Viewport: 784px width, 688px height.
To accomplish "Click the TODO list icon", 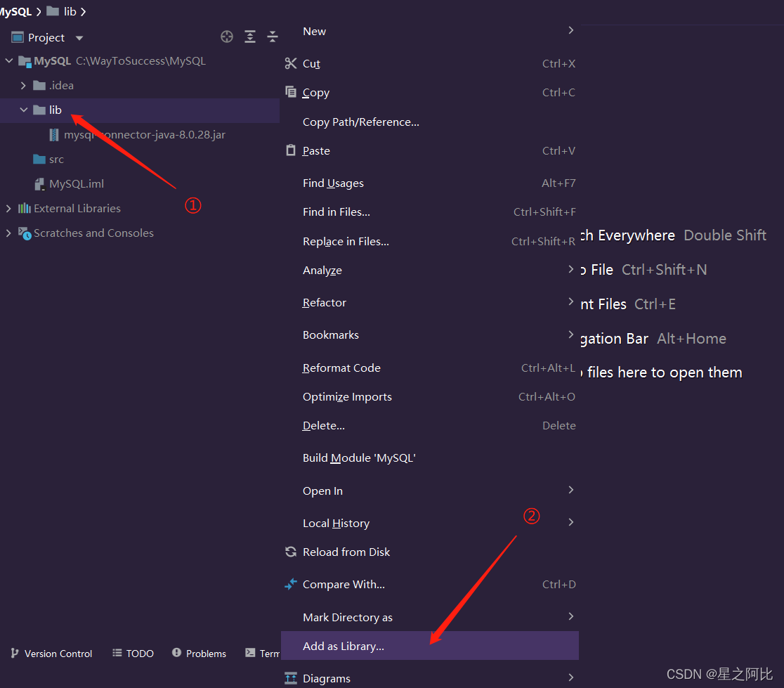I will click(x=117, y=652).
